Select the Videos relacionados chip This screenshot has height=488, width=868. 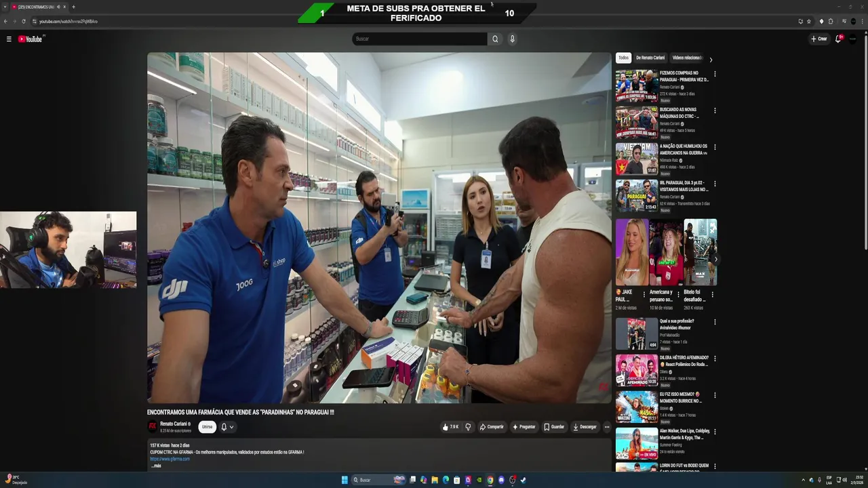click(x=687, y=58)
